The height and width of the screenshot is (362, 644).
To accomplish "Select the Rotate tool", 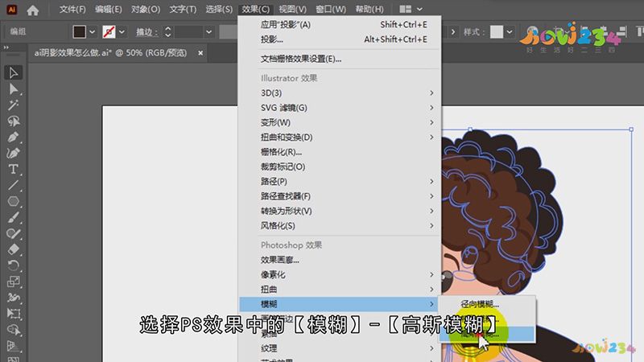I will pos(13,265).
